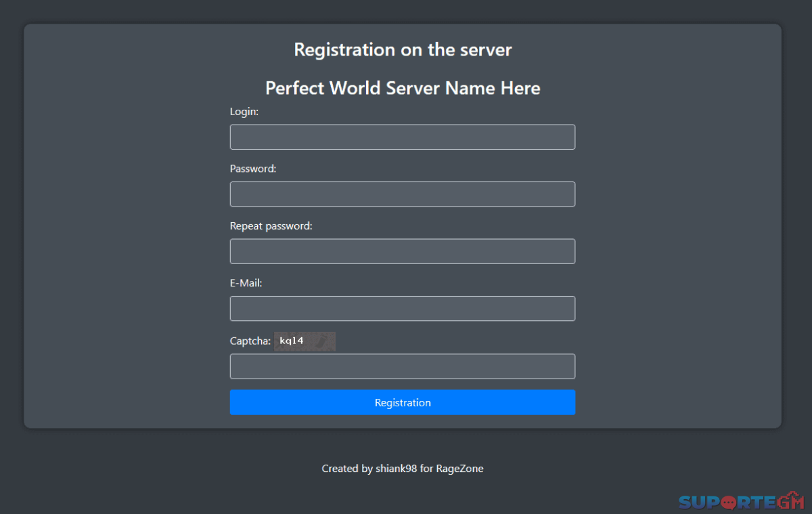Select the Repeat password input field
Image resolution: width=812 pixels, height=514 pixels.
pyautogui.click(x=403, y=251)
